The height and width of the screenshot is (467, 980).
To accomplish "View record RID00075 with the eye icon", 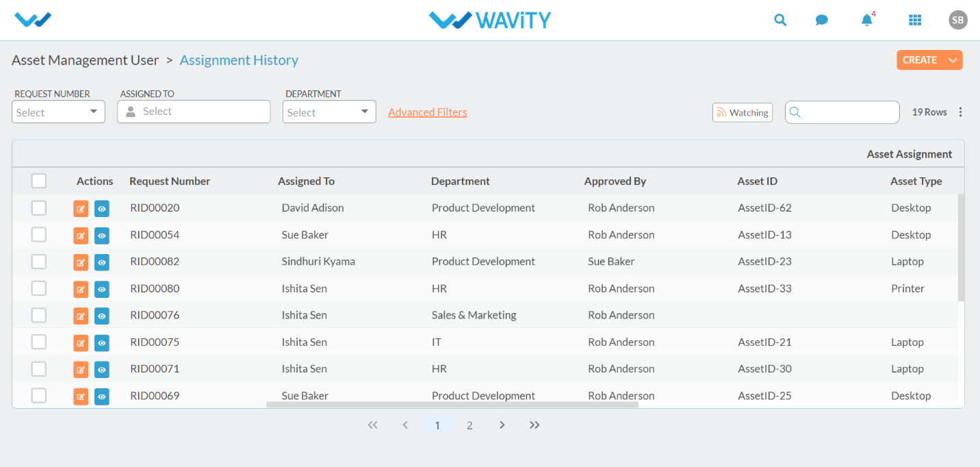I will coord(102,342).
